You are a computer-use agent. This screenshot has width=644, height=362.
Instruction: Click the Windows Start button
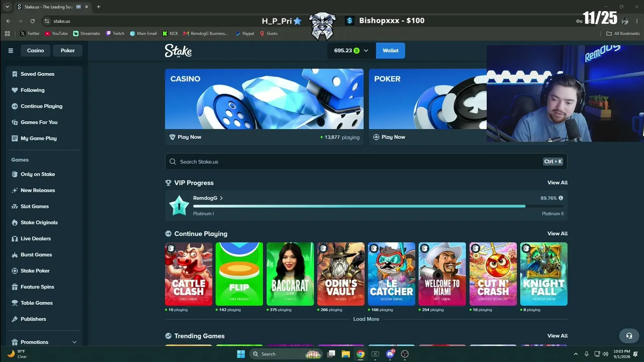click(x=240, y=354)
